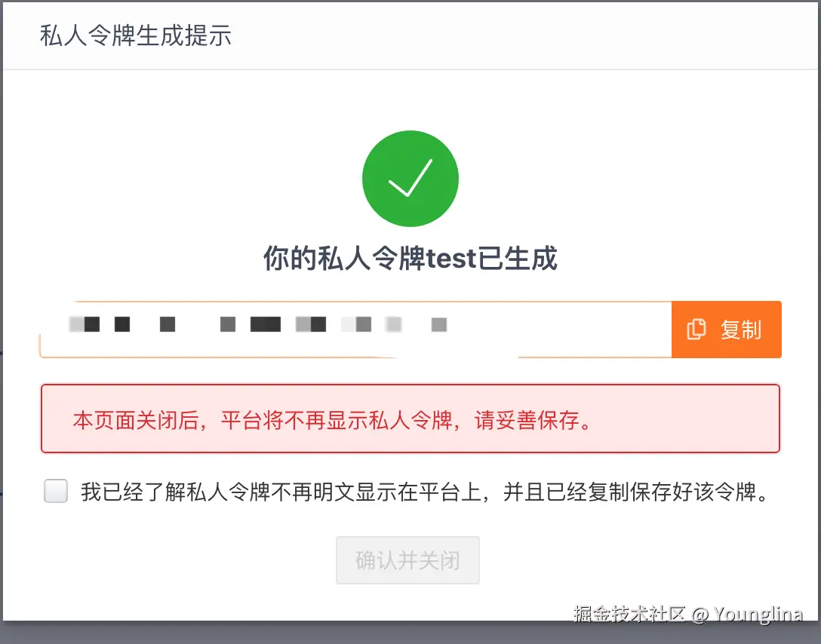
Task: Click the 确认并关闭 button
Action: tap(408, 560)
